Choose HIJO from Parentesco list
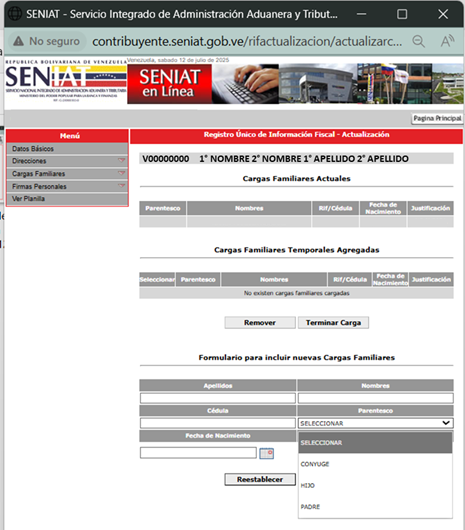 [x=375, y=485]
